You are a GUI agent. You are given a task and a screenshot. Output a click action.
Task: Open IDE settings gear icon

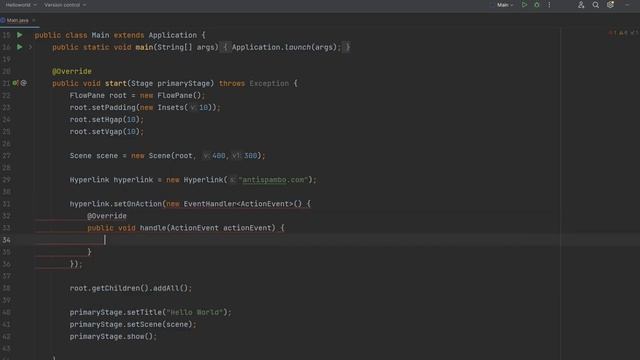(610, 5)
